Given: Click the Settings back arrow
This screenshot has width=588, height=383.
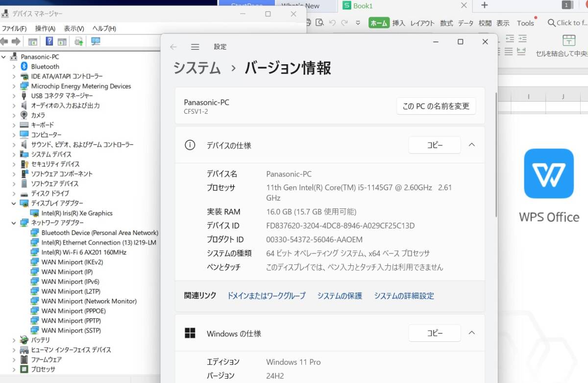Looking at the screenshot, I should [x=173, y=47].
